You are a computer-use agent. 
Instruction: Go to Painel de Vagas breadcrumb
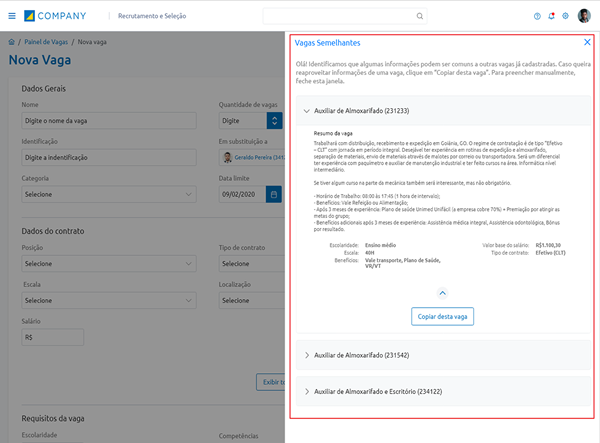click(x=47, y=42)
